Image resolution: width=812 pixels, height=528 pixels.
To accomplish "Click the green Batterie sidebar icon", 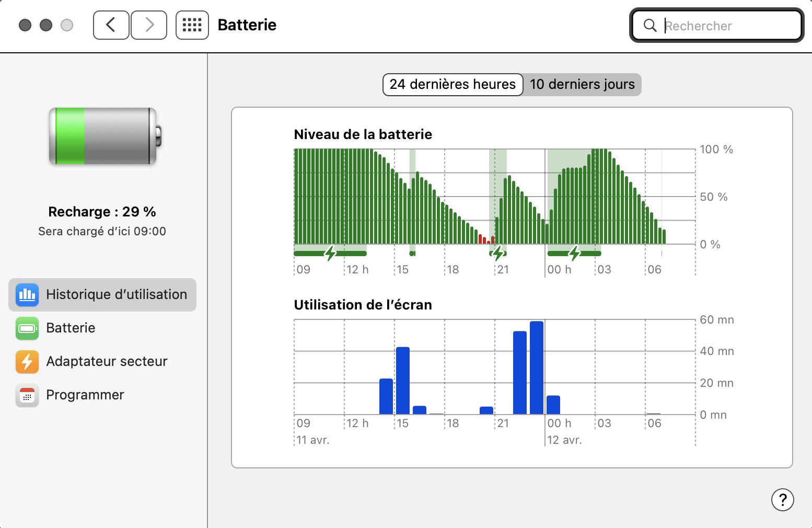I will pyautogui.click(x=27, y=328).
